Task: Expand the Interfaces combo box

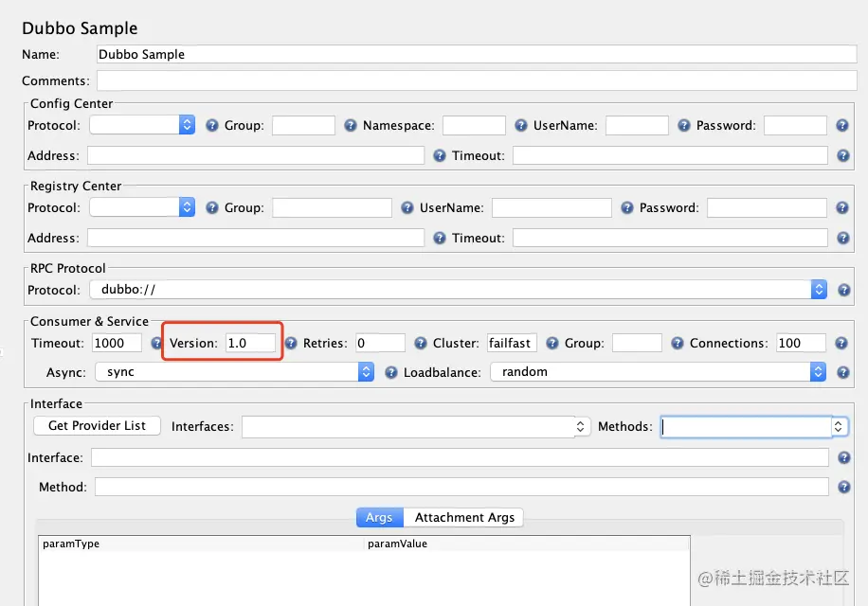Action: (x=580, y=426)
